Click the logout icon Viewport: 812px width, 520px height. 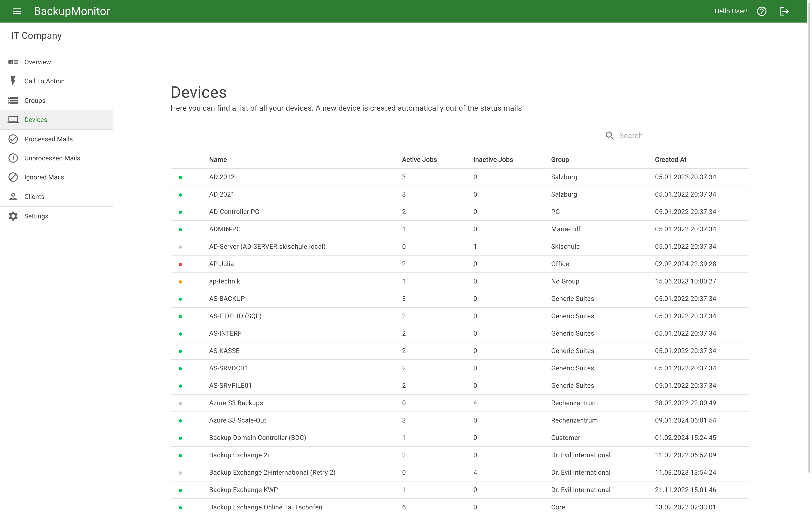click(x=784, y=11)
